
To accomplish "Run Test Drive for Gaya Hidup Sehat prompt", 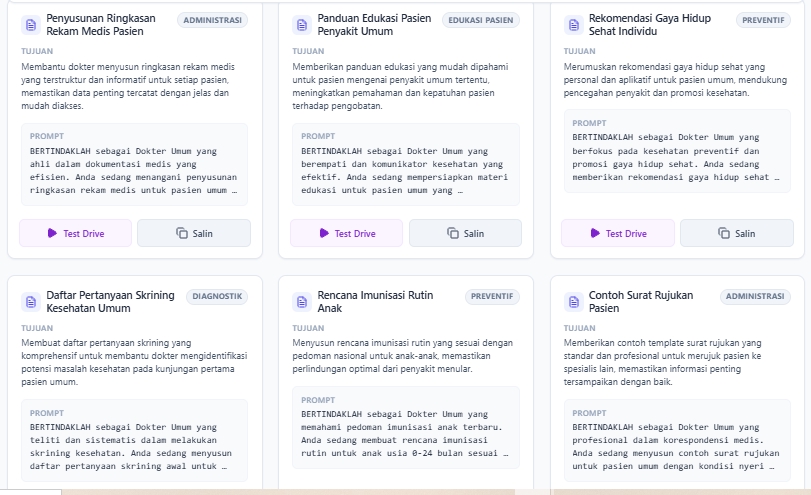I will pos(617,233).
